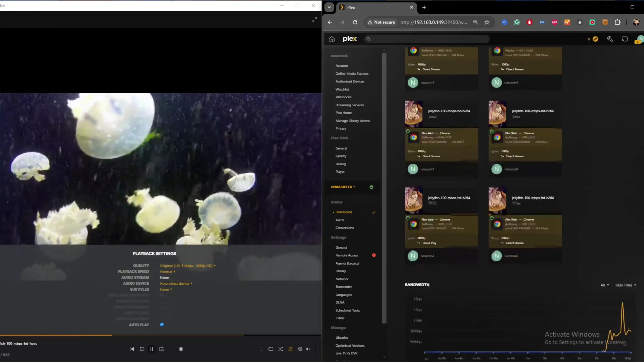Unmute the player using the speaker icon
This screenshot has height=362, width=644.
pos(308,349)
